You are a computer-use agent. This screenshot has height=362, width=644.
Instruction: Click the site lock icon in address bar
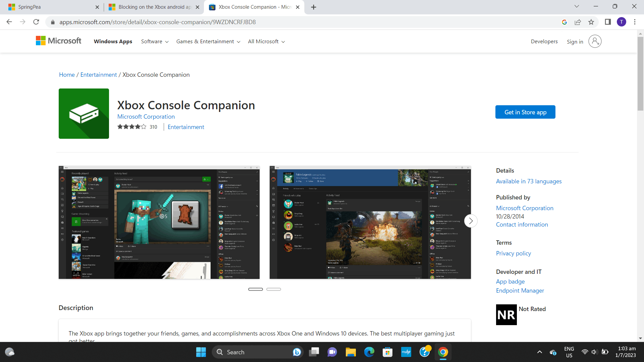pos(53,22)
